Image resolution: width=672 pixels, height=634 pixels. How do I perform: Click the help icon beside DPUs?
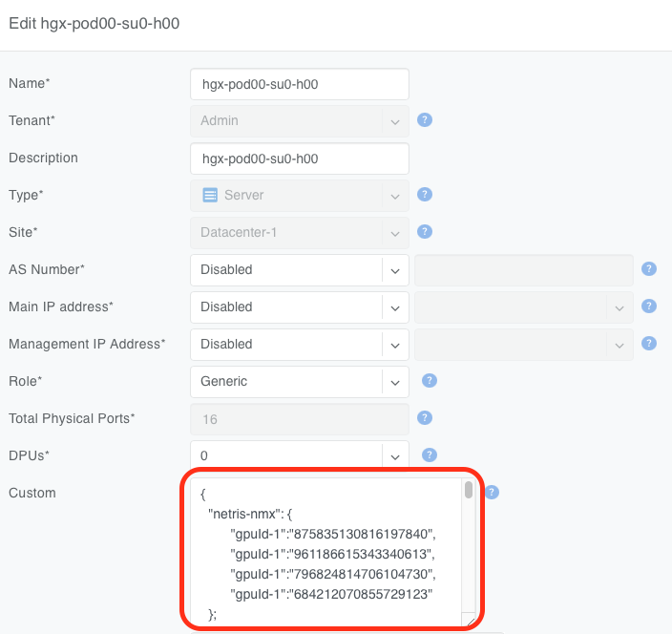coord(430,455)
